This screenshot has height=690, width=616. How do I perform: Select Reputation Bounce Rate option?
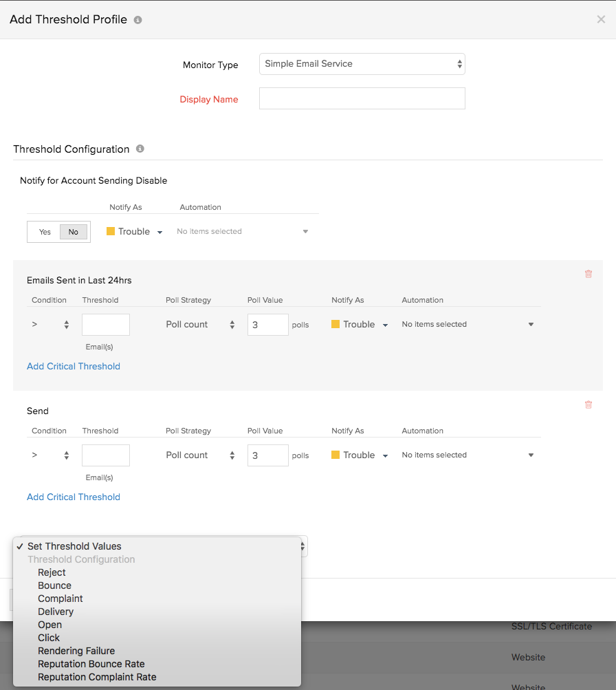coord(157,664)
